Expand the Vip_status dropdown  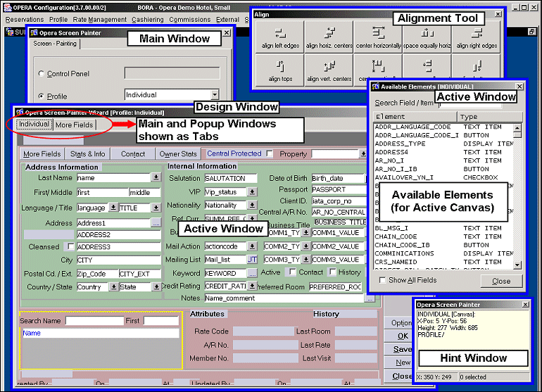(x=252, y=192)
